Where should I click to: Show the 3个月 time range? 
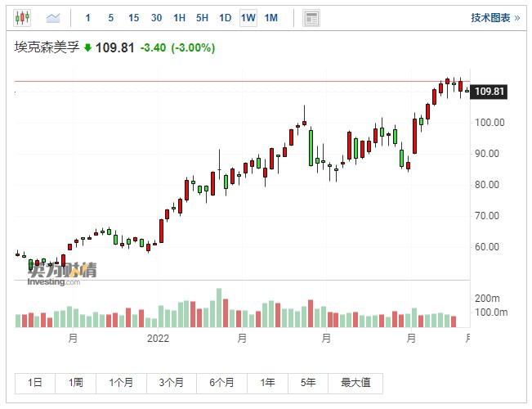tap(172, 382)
